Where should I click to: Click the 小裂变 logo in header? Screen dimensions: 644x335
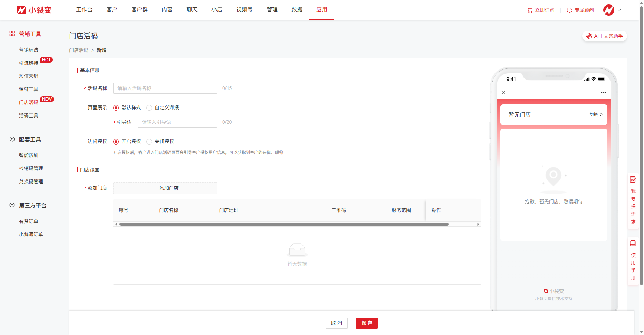[34, 10]
